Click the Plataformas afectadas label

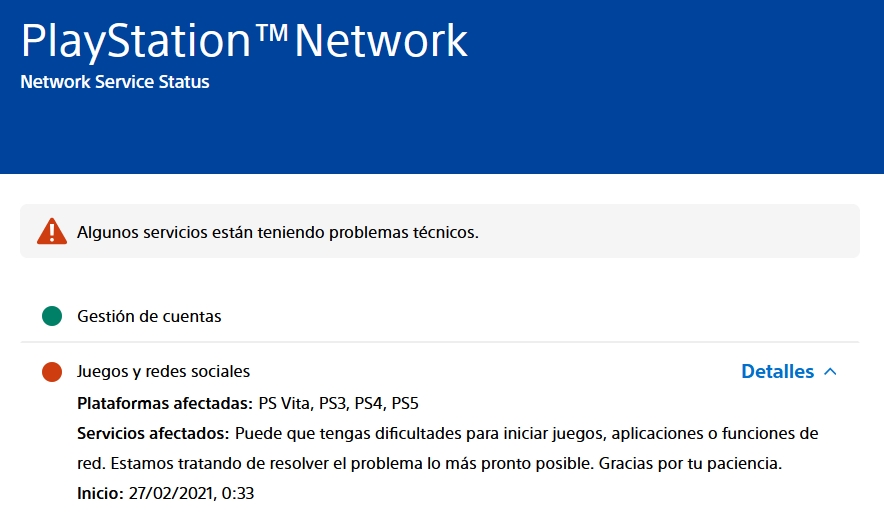click(x=165, y=404)
